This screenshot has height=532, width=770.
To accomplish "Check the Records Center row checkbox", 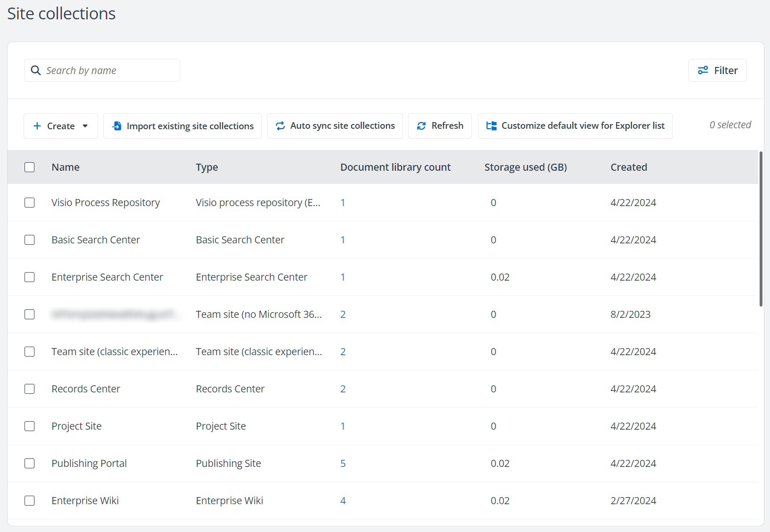I will coord(29,389).
